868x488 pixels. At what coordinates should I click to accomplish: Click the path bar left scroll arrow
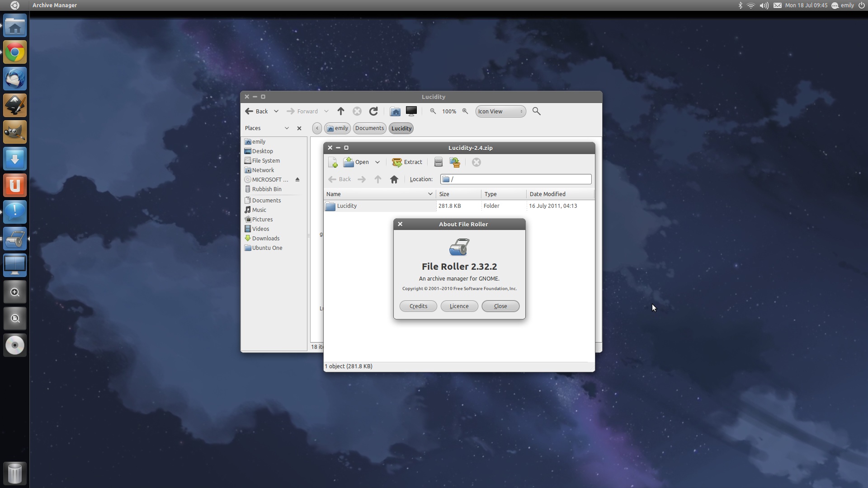click(x=317, y=128)
